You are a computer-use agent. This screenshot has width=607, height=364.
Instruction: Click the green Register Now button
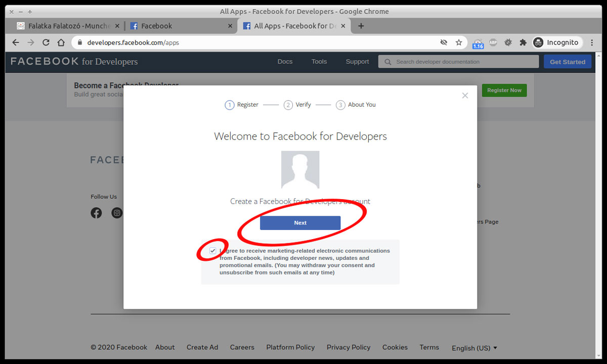coord(504,90)
